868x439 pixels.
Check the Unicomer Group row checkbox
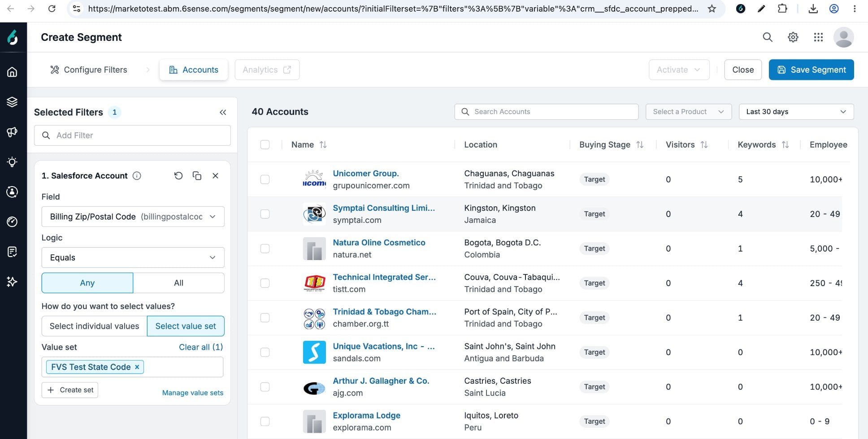265,179
